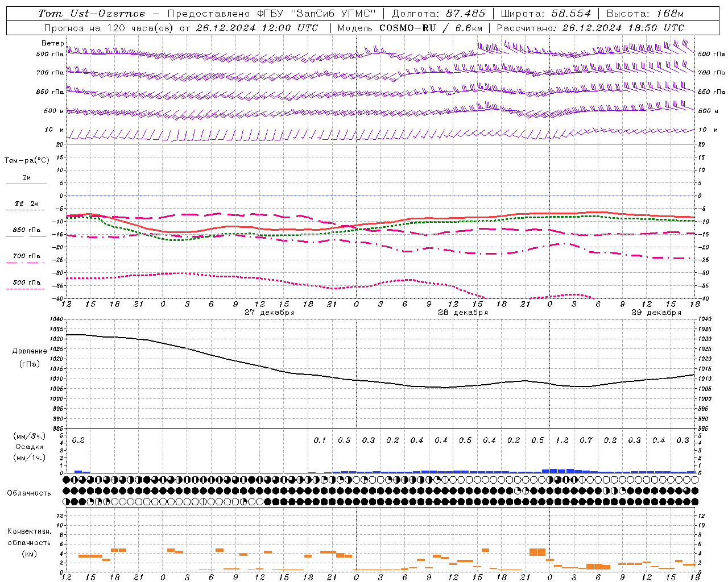The image size is (728, 582).
Task: Click the 0.1 precipitation value
Action: 320,440
